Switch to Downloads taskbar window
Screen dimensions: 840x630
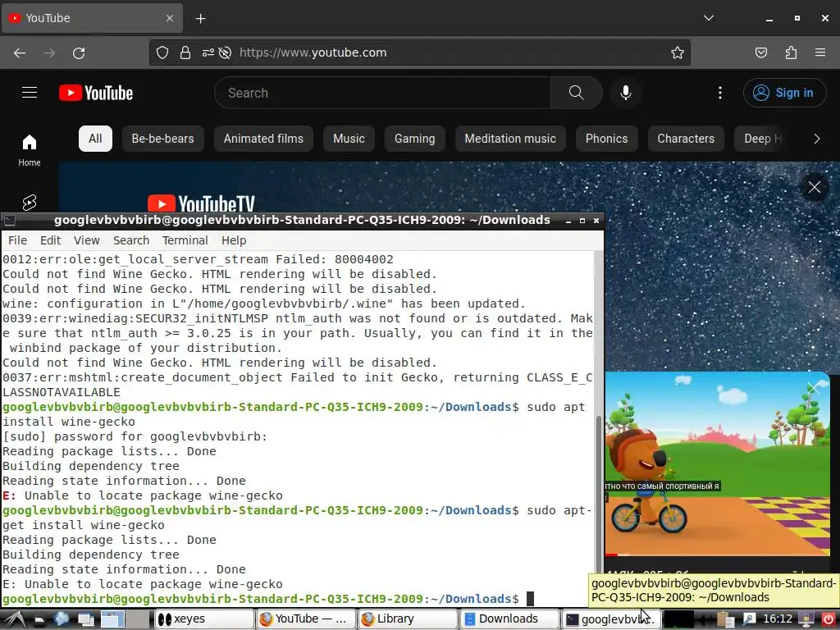[509, 619]
